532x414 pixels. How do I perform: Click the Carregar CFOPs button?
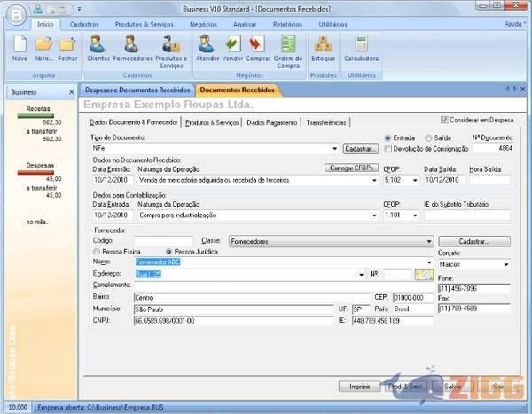pos(351,168)
